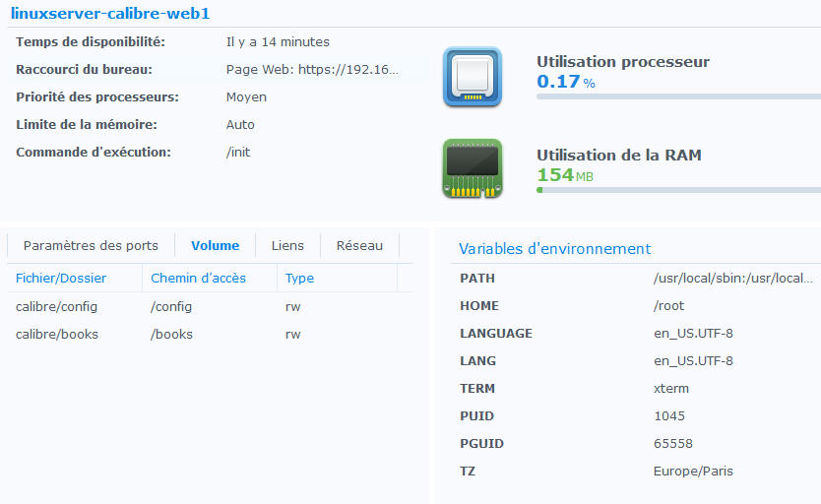
Task: Select the Réseau tab
Action: [x=359, y=245]
